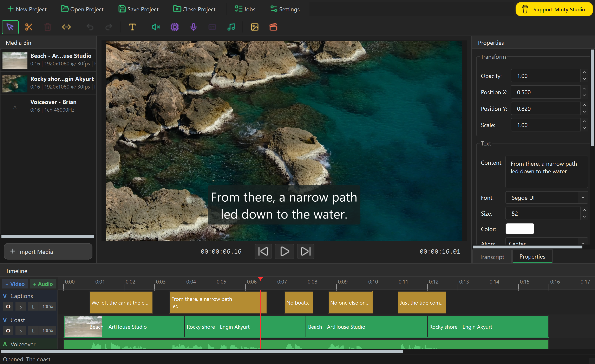Click the red clapperboard export icon

point(273,27)
